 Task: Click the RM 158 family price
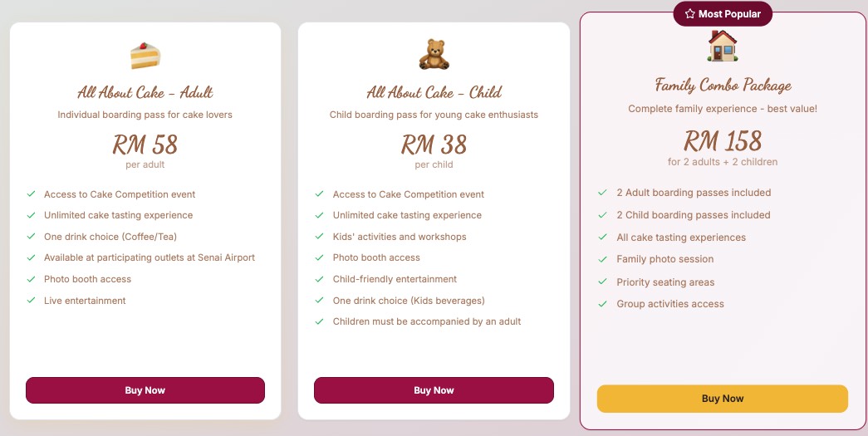pyautogui.click(x=723, y=140)
